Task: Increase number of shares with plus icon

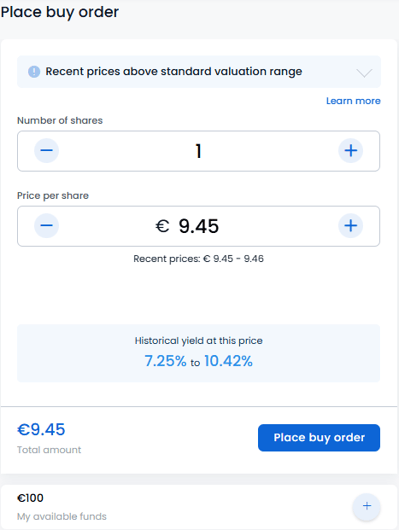Action: (x=351, y=150)
